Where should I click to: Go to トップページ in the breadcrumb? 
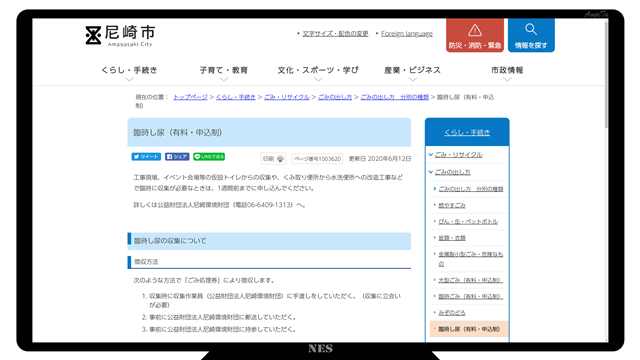tap(190, 97)
